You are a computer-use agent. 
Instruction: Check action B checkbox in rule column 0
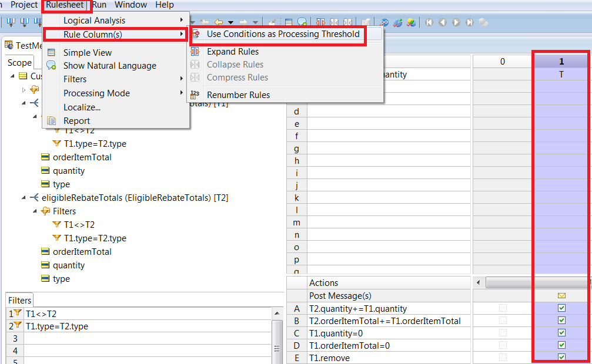[x=503, y=320]
